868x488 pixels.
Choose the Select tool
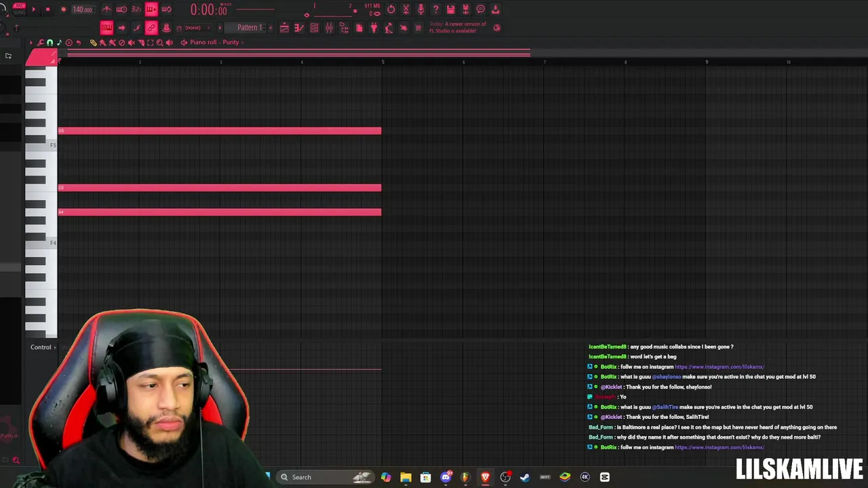tap(151, 43)
